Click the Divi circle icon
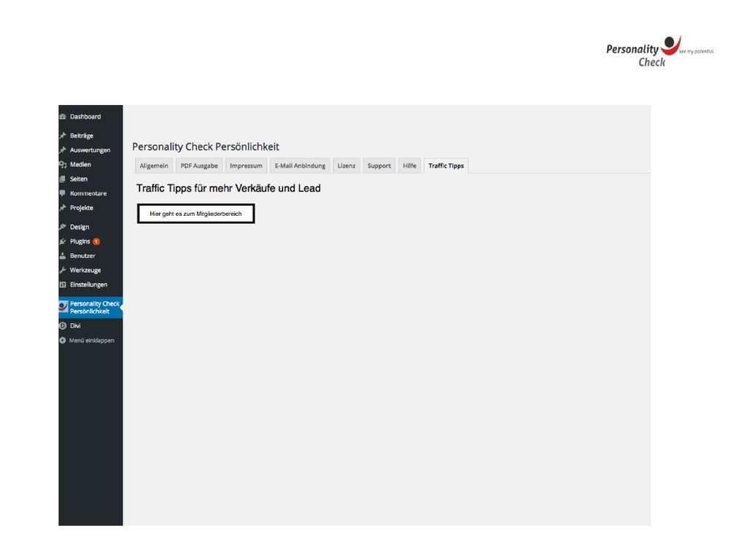 [63, 326]
